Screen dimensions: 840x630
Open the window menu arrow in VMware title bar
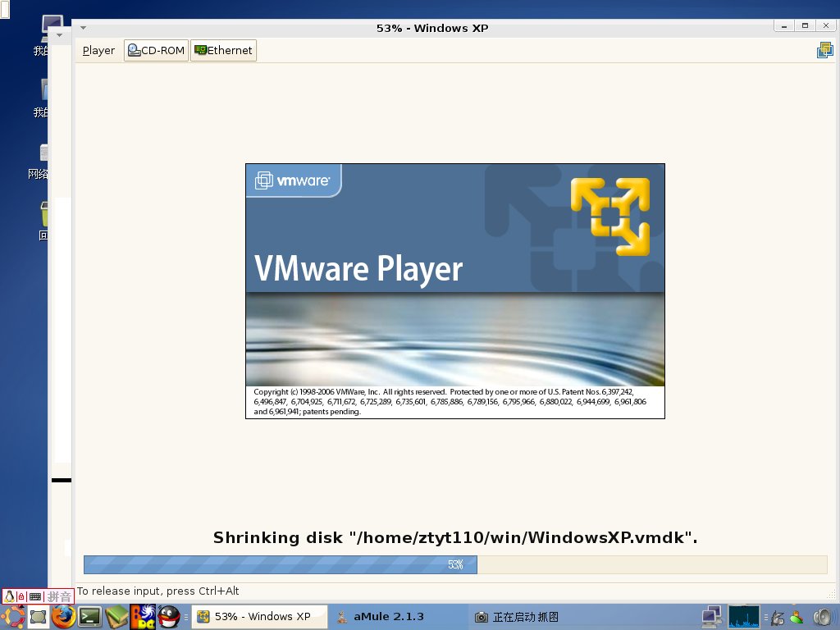point(83,28)
